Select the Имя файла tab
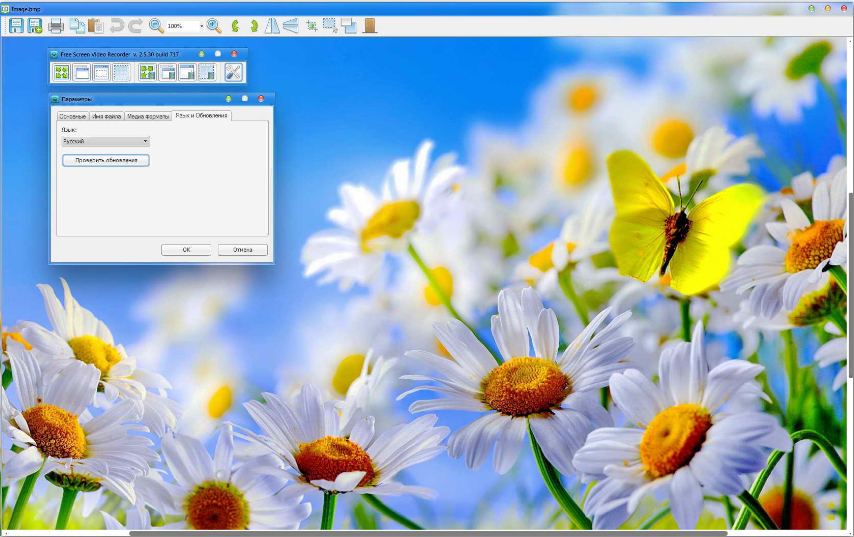Viewport: 854px width, 537px height. coord(107,116)
